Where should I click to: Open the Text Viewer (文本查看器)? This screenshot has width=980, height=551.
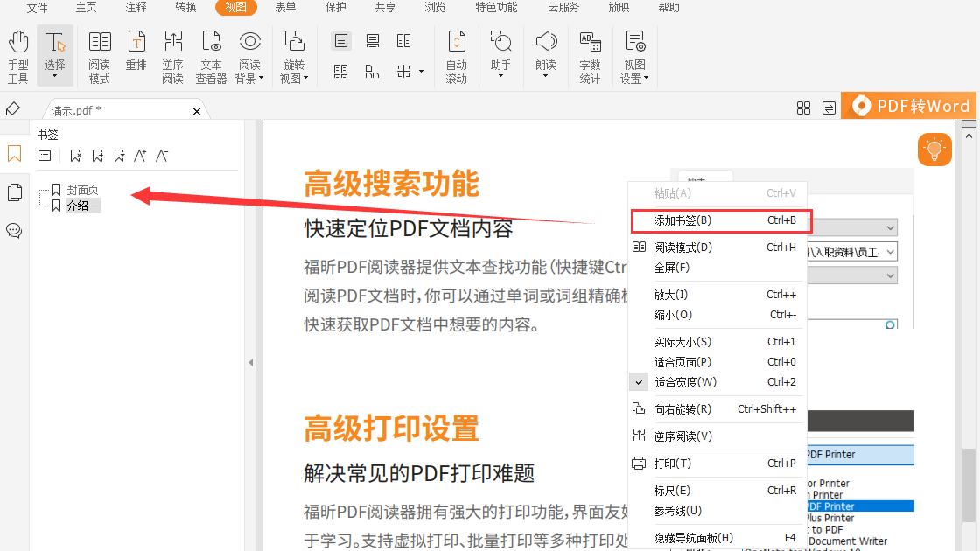(x=211, y=56)
